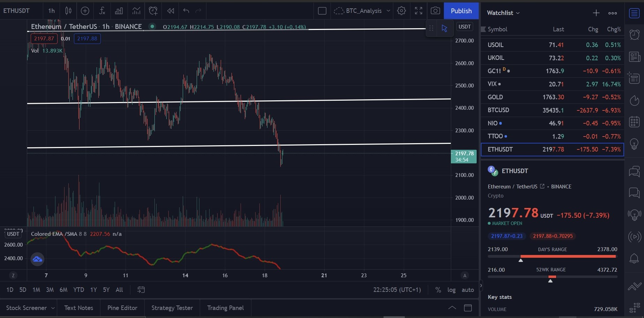The width and height of the screenshot is (644, 318).
Task: Undo the last chart action
Action: click(x=186, y=11)
